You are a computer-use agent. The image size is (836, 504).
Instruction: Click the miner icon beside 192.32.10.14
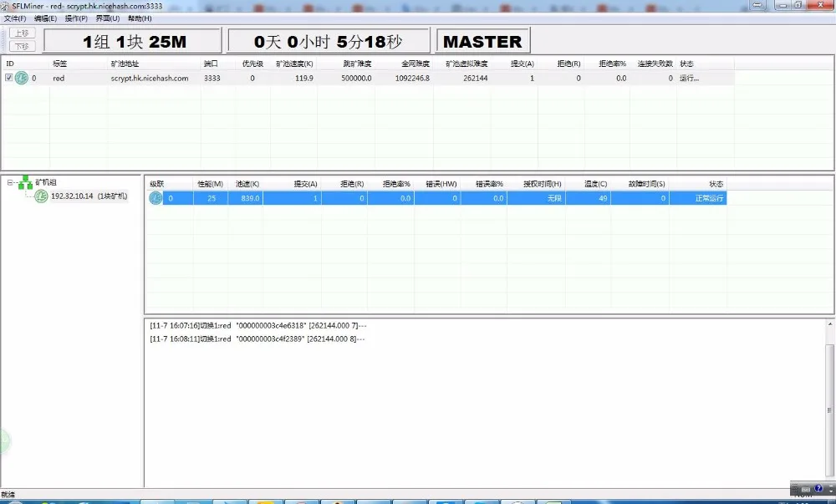click(x=41, y=196)
